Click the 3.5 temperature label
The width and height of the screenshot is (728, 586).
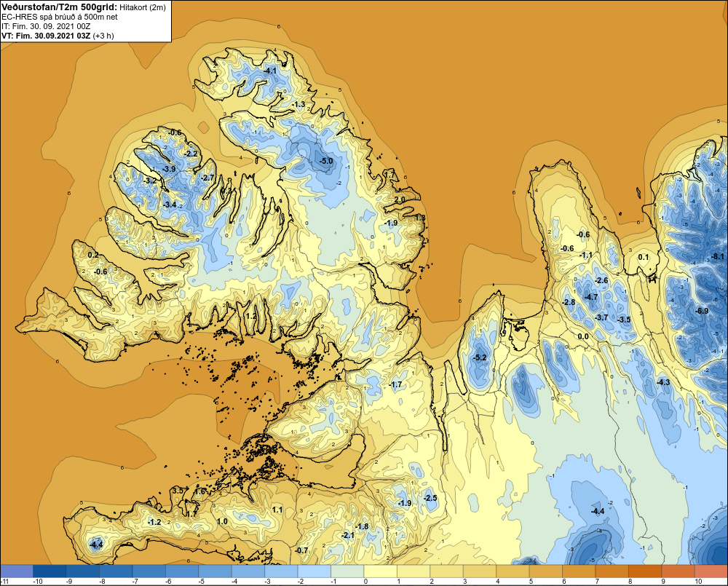pyautogui.click(x=178, y=491)
